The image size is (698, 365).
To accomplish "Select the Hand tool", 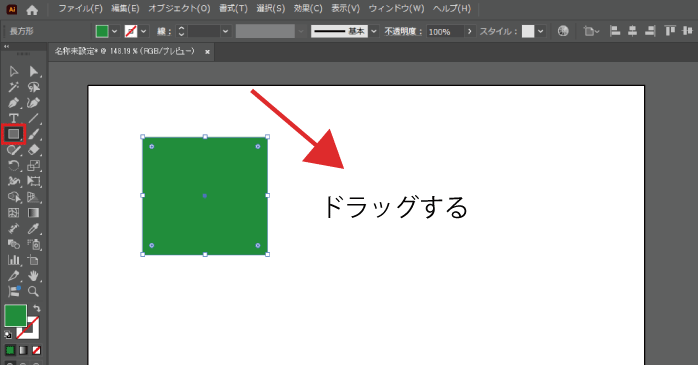I will (x=33, y=276).
